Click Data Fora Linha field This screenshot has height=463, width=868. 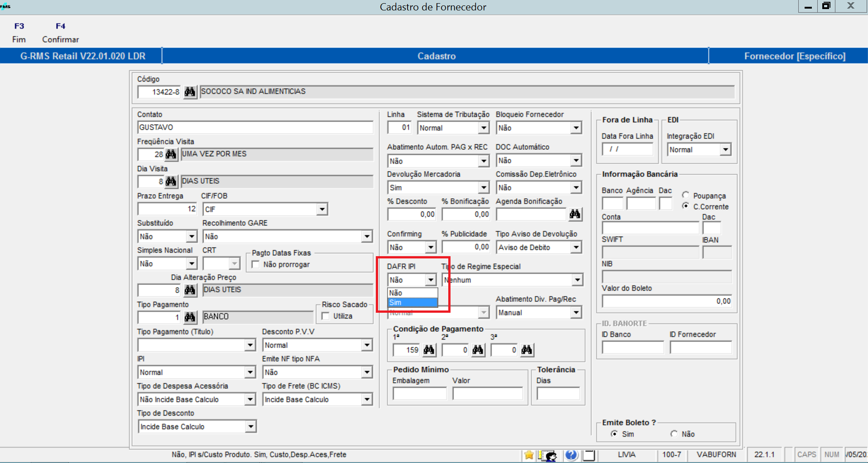pyautogui.click(x=628, y=149)
